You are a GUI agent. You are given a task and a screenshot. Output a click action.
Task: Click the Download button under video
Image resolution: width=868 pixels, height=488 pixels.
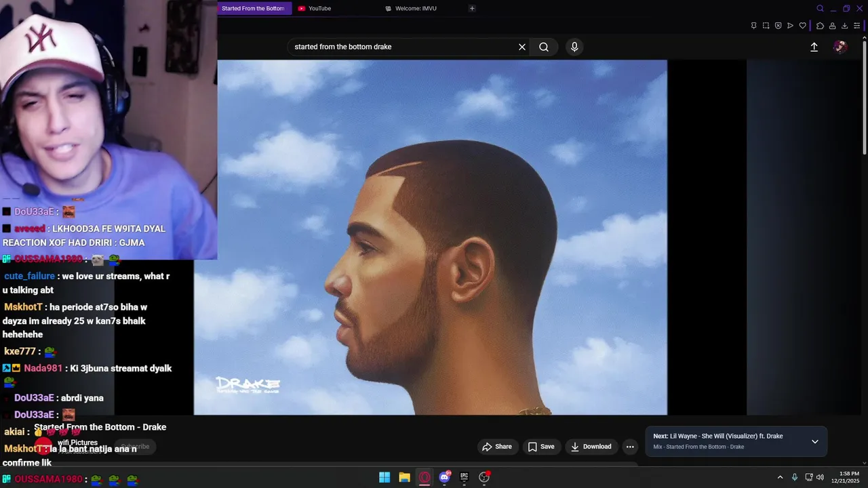coord(591,447)
